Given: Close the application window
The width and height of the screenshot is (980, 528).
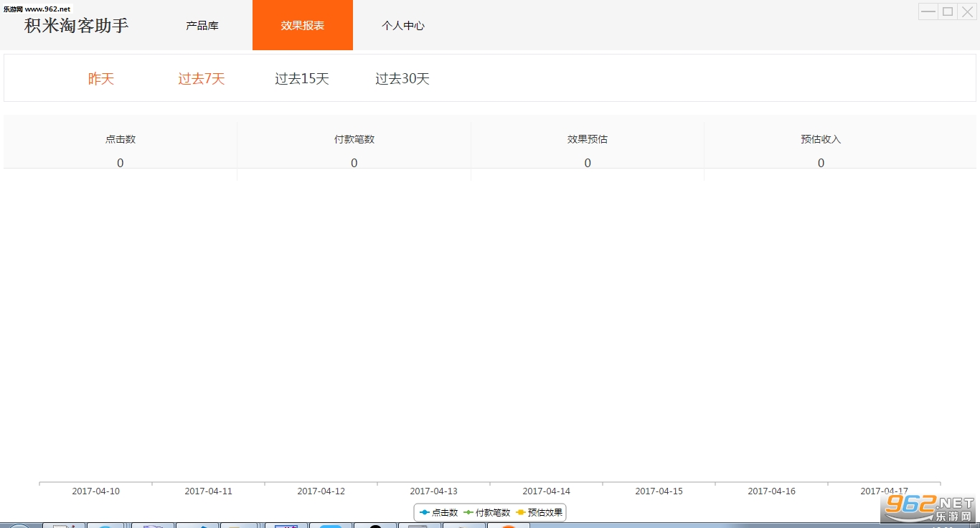Looking at the screenshot, I should 967,11.
